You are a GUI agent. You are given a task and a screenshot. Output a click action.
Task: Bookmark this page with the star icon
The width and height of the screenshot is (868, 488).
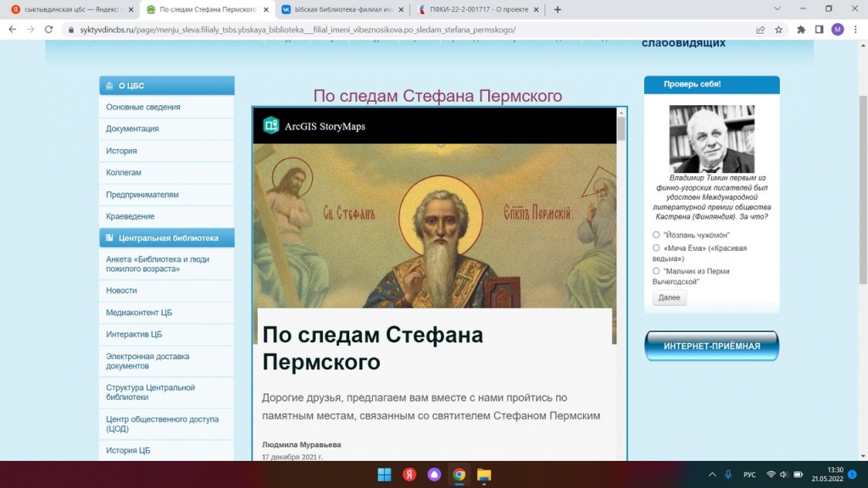tap(778, 30)
